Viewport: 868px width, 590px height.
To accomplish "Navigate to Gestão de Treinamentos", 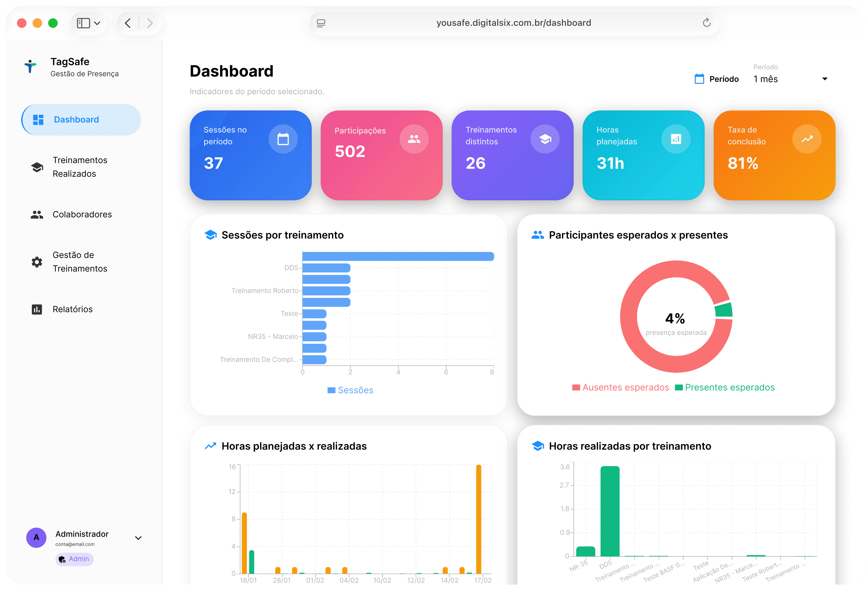I will [80, 262].
